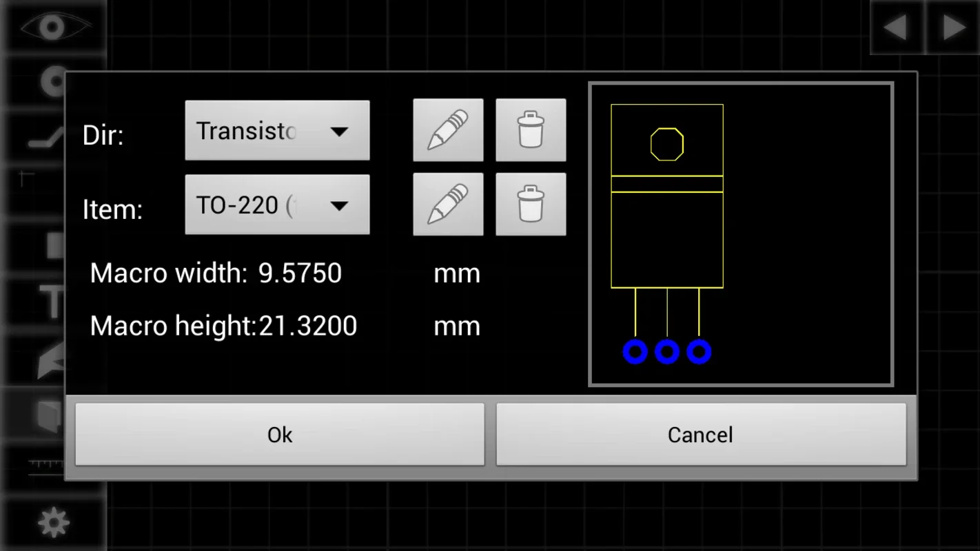This screenshot has width=980, height=551.
Task: Click the Macro height label
Action: pos(174,326)
